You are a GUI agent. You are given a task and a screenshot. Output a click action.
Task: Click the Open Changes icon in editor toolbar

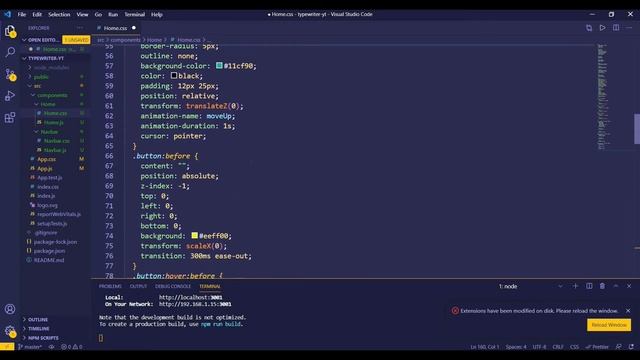[x=589, y=28]
